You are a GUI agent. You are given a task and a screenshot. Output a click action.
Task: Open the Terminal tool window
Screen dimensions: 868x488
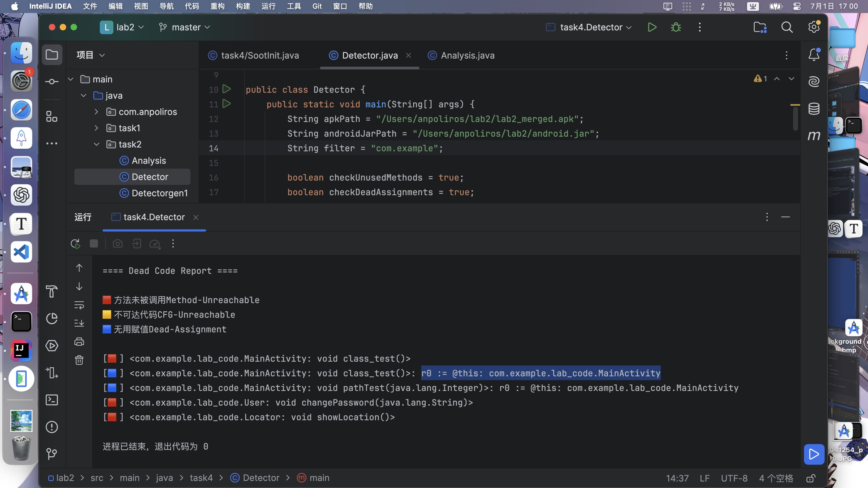52,400
